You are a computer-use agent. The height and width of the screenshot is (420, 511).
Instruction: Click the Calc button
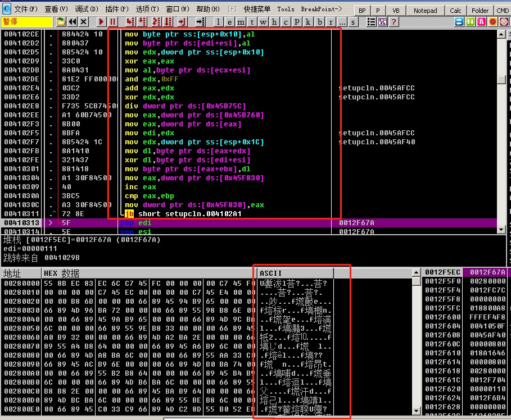455,11
